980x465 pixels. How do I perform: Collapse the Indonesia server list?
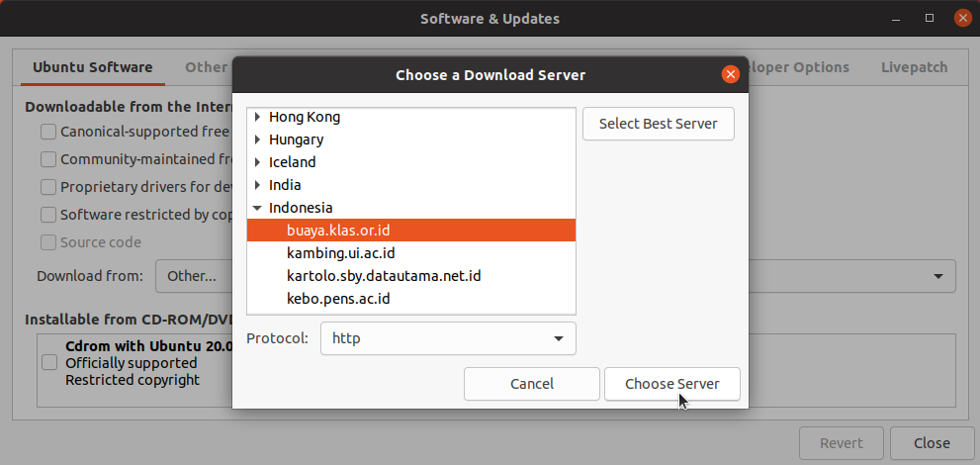pos(257,208)
